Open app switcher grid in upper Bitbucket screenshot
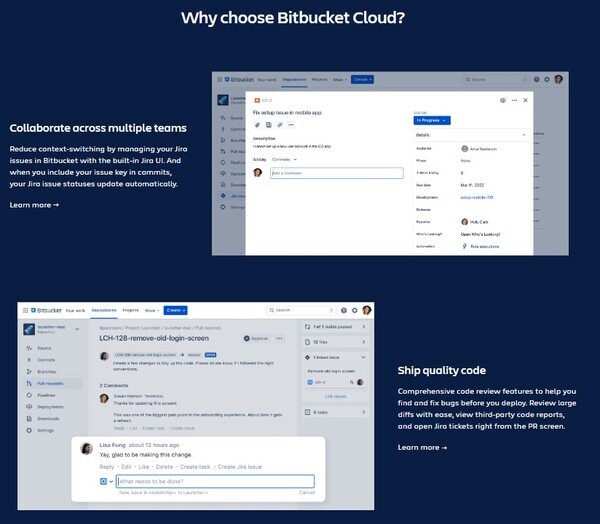600x524 pixels. coord(219,80)
